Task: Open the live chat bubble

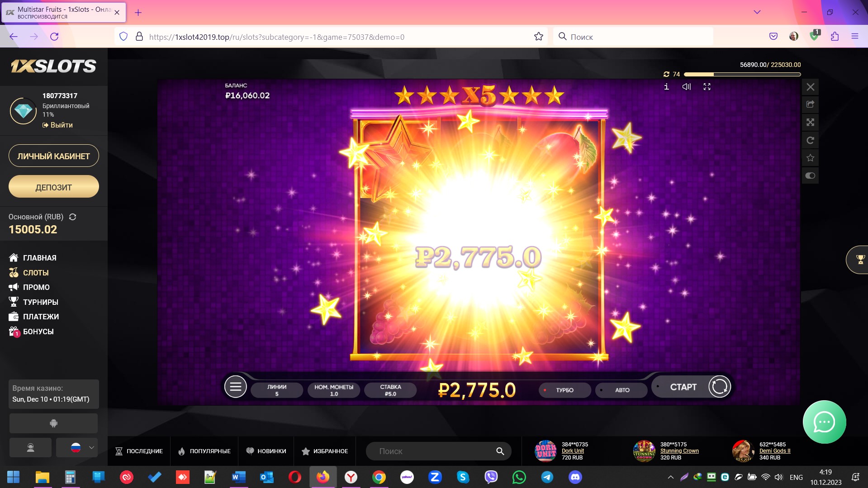Action: 824,422
